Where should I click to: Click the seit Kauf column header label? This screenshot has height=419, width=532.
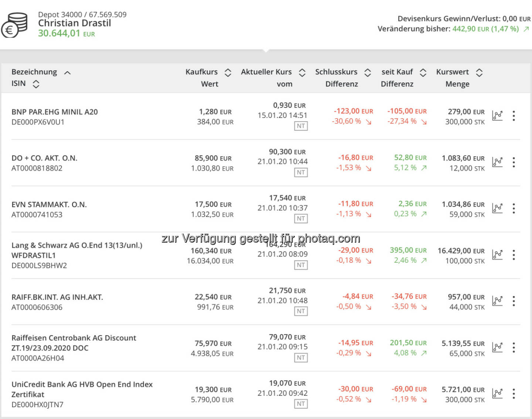pos(397,72)
